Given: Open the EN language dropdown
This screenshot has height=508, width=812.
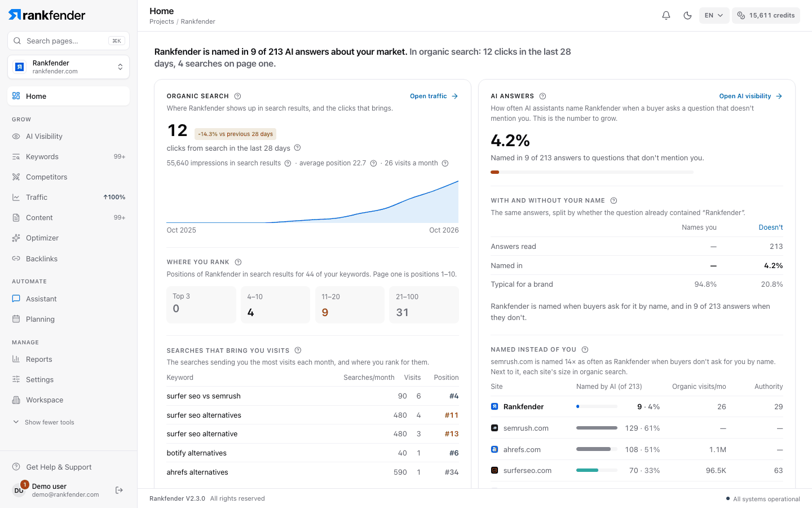Looking at the screenshot, I should pos(714,15).
